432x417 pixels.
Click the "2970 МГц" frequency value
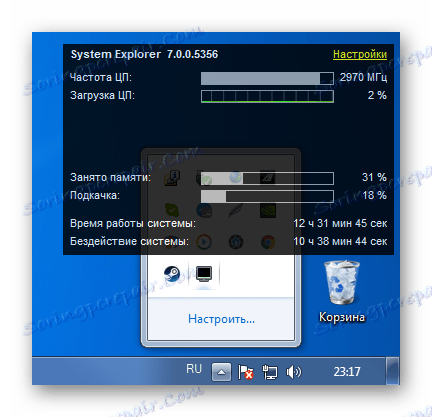[x=363, y=77]
